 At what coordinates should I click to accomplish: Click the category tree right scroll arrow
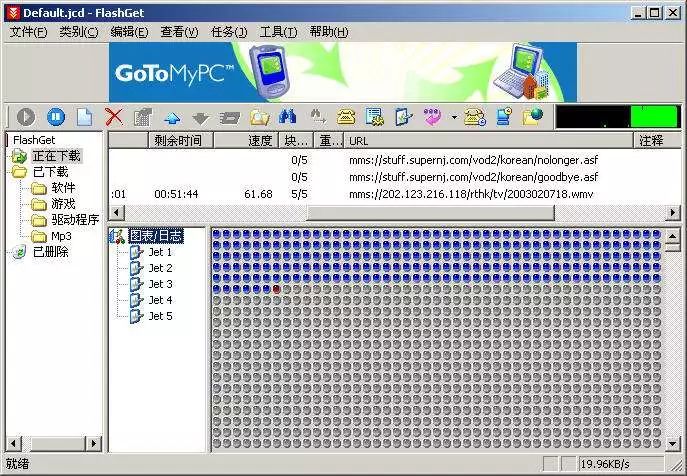click(93, 444)
